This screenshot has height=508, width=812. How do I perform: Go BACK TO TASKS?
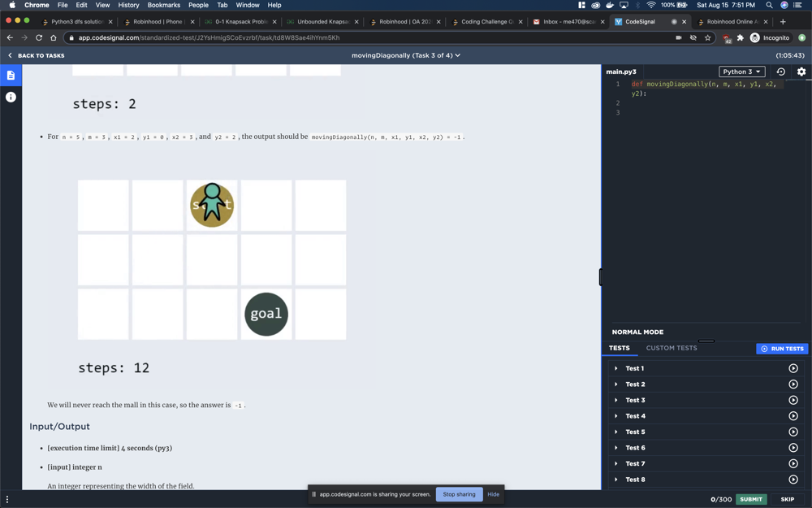point(36,55)
